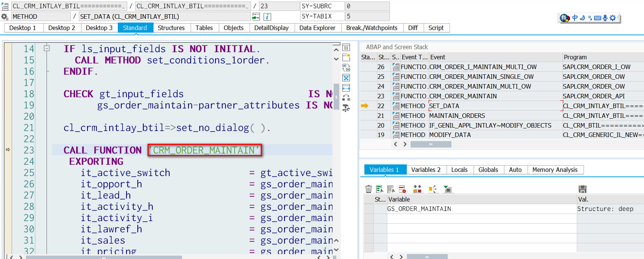
Task: Open the Globals tab
Action: pos(488,170)
